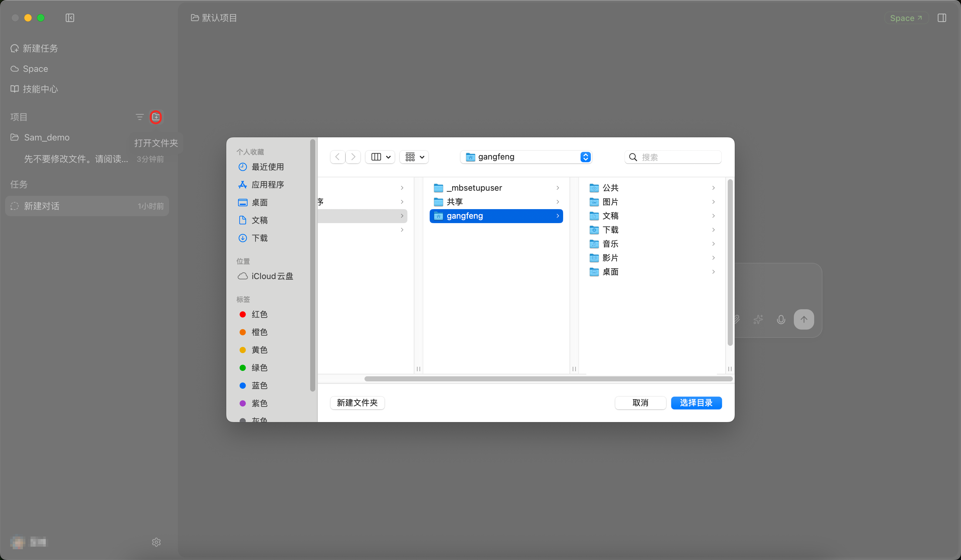Select the 黄色 tag
The image size is (961, 560).
pyautogui.click(x=254, y=350)
